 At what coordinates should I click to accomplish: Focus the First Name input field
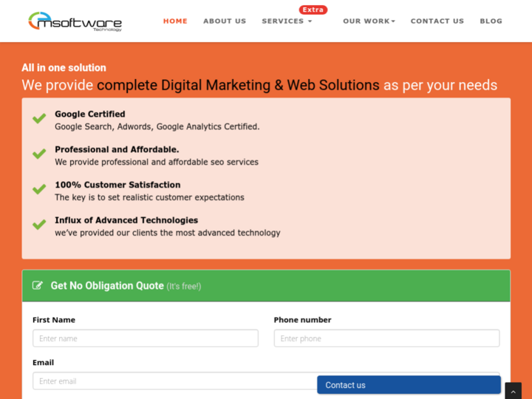point(146,338)
